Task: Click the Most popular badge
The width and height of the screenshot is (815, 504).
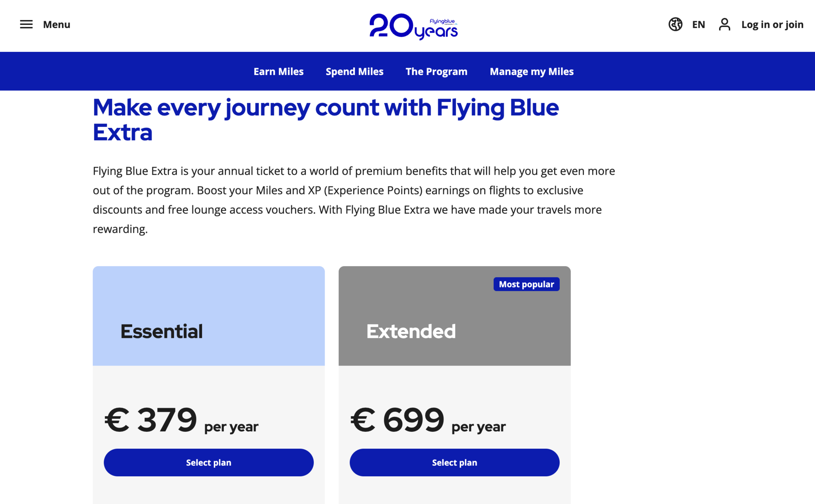Action: click(x=526, y=284)
